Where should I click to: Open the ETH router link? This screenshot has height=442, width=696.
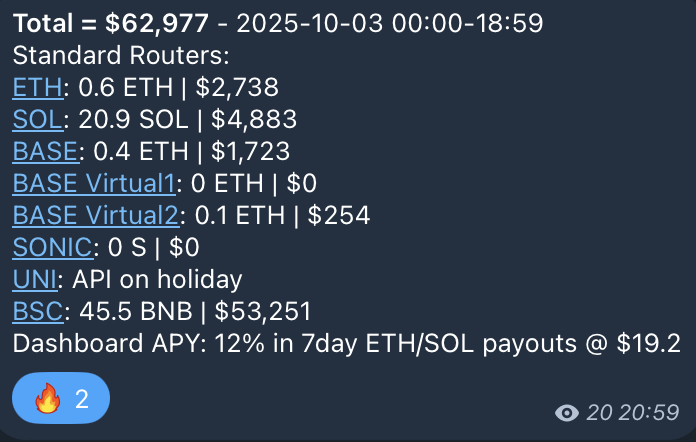38,88
